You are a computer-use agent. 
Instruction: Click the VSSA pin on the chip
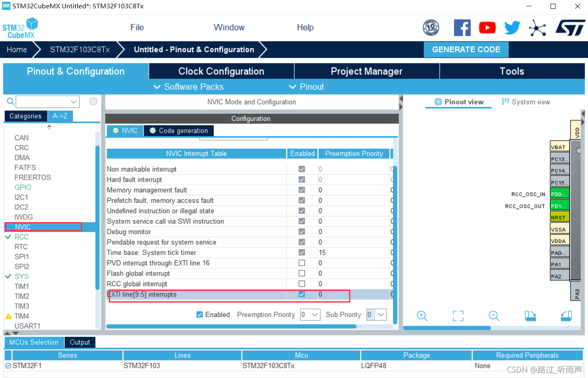pos(560,229)
